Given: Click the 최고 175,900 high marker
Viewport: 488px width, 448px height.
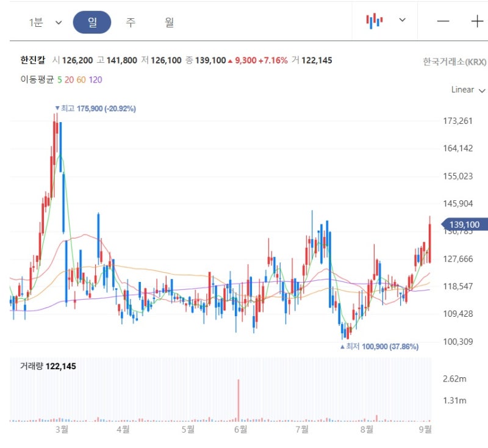Looking at the screenshot, I should pyautogui.click(x=96, y=109).
